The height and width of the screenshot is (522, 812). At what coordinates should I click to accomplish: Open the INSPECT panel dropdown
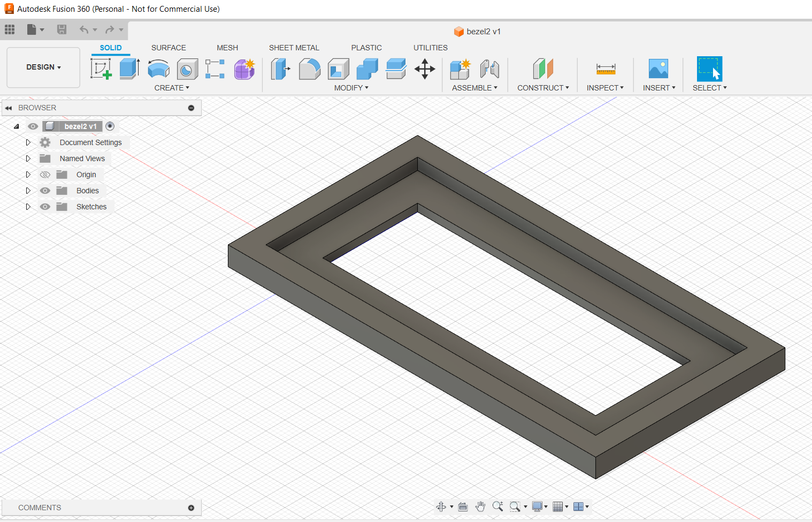click(x=605, y=88)
